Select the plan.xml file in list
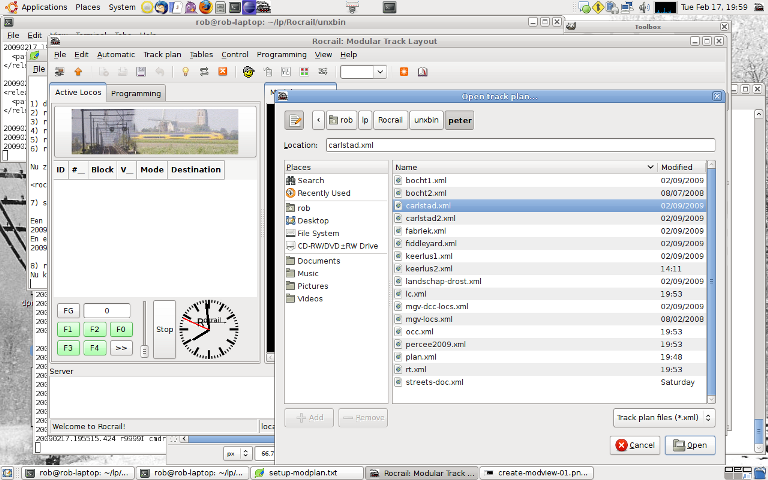Screen dimensions: 768x480 click(420, 357)
